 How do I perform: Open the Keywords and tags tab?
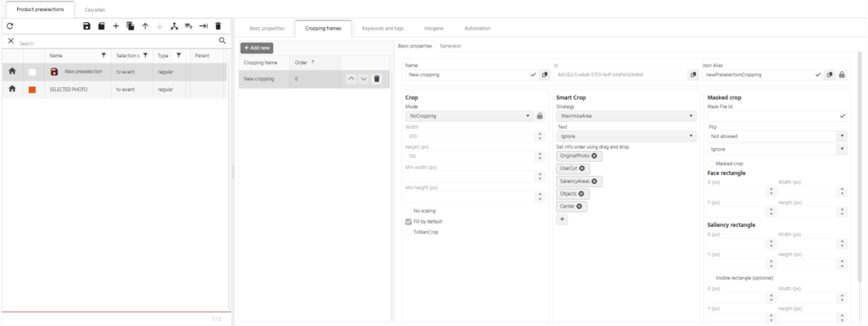[382, 28]
